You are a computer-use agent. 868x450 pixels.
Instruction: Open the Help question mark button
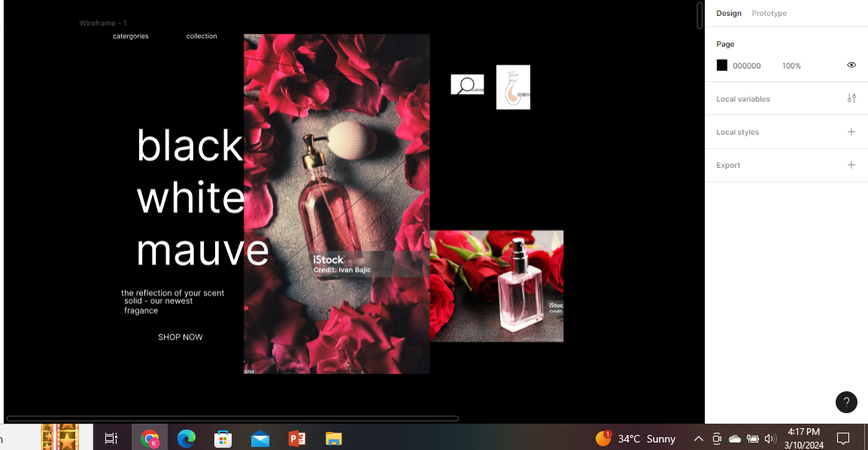click(846, 403)
